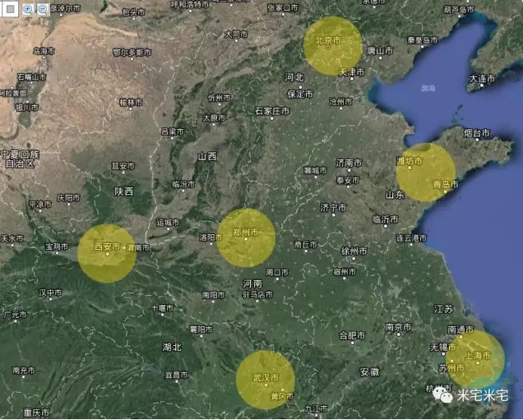The image size is (523, 420).
Task: Click the 周口市 city label
Action: (277, 272)
